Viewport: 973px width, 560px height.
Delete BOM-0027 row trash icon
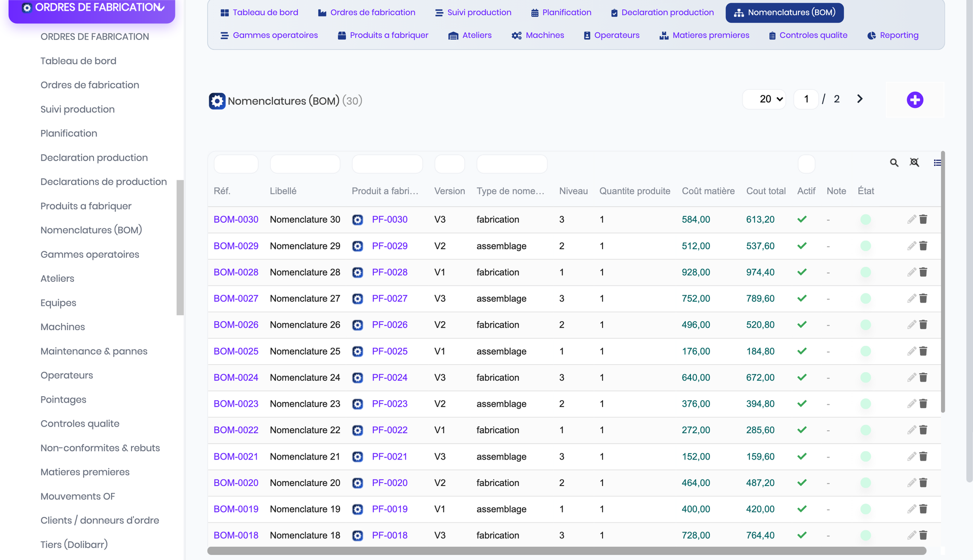point(923,299)
